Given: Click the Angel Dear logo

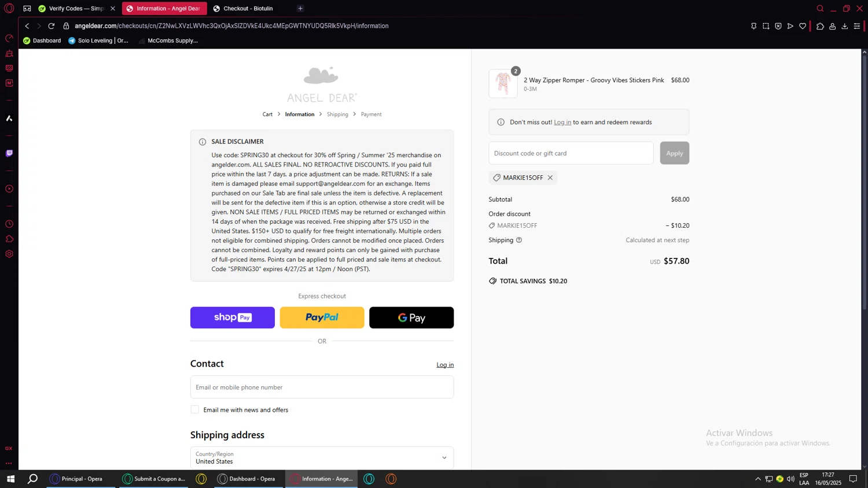Looking at the screenshot, I should (322, 84).
